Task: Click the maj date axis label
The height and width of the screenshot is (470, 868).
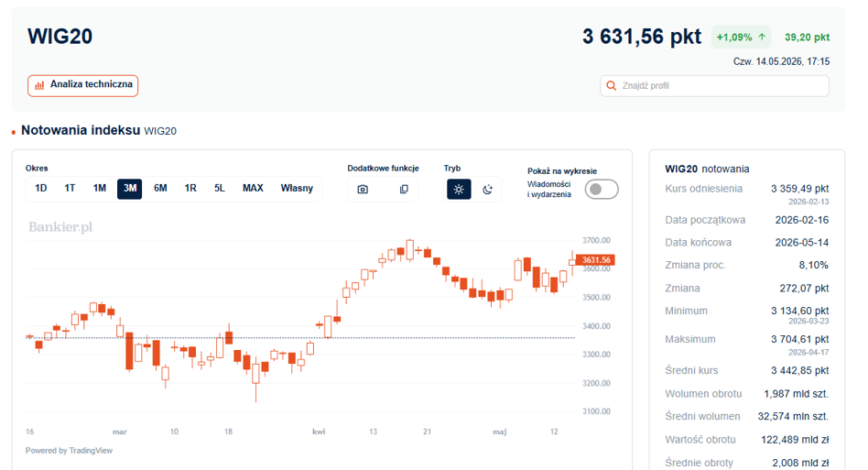Action: [499, 432]
